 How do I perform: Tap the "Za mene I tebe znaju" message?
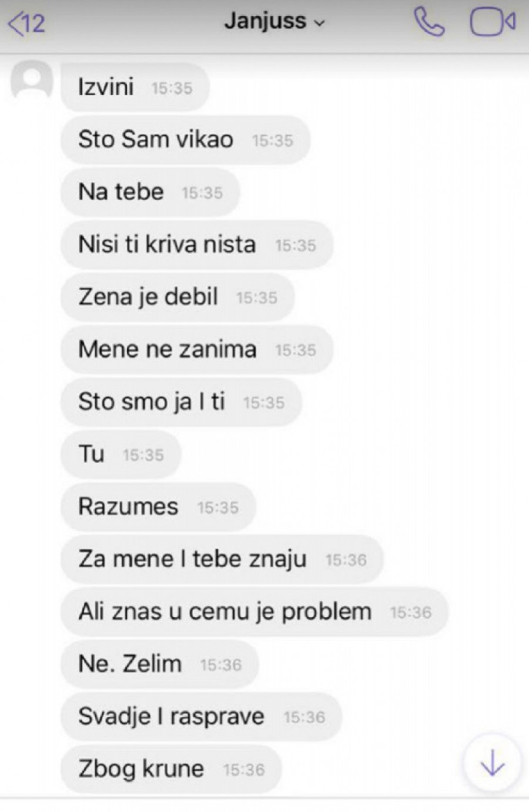pyautogui.click(x=222, y=559)
